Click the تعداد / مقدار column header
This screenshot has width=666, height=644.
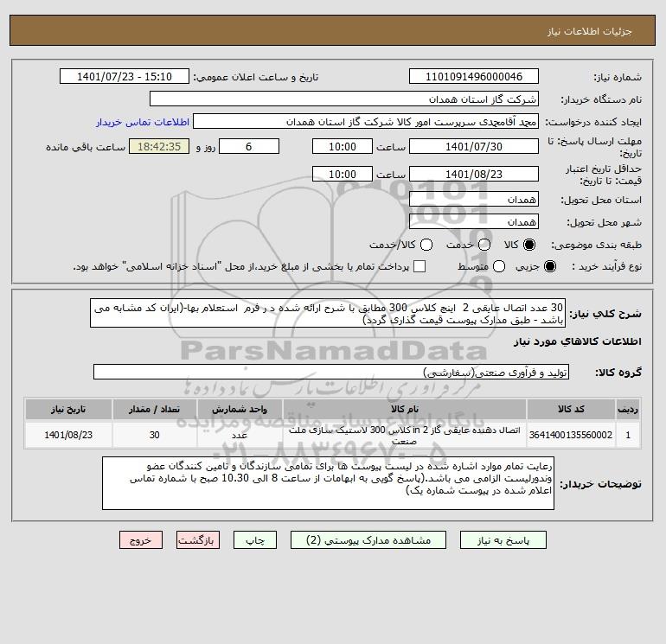pos(154,409)
